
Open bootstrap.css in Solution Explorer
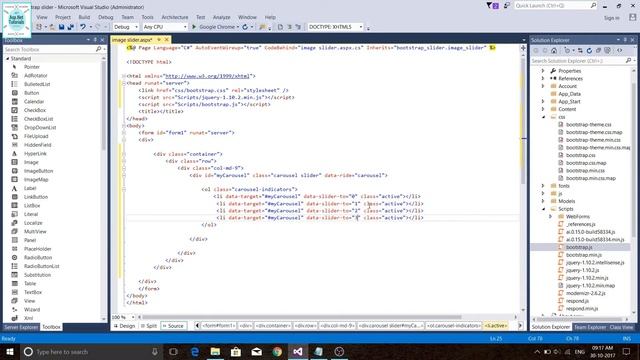(x=580, y=156)
